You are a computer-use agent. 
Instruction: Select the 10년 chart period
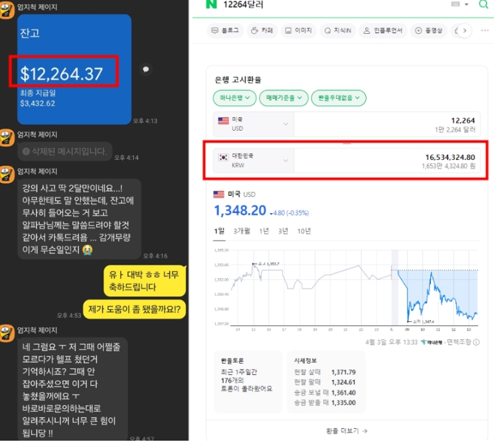[304, 231]
